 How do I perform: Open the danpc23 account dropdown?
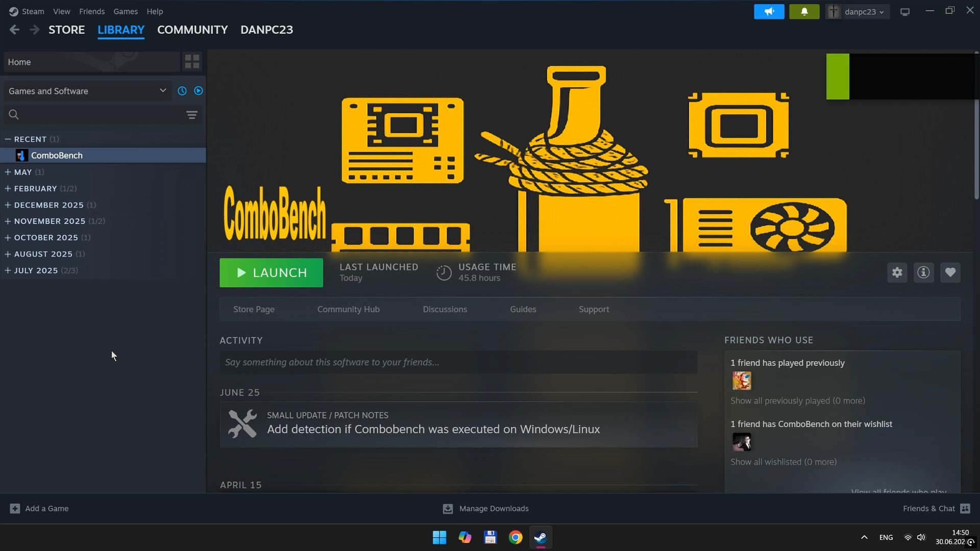857,11
